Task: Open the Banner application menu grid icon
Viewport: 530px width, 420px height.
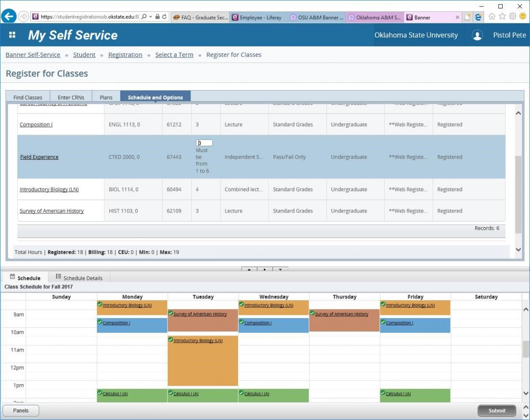Action: pos(12,35)
